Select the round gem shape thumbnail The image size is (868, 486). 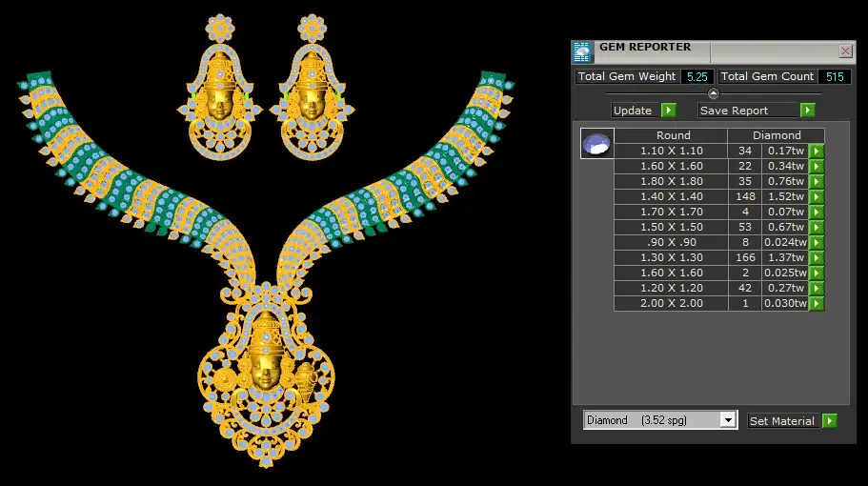596,145
